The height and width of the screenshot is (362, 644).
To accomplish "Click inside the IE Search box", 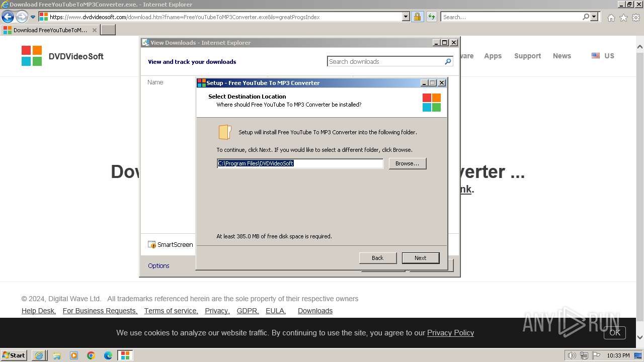I will (511, 17).
